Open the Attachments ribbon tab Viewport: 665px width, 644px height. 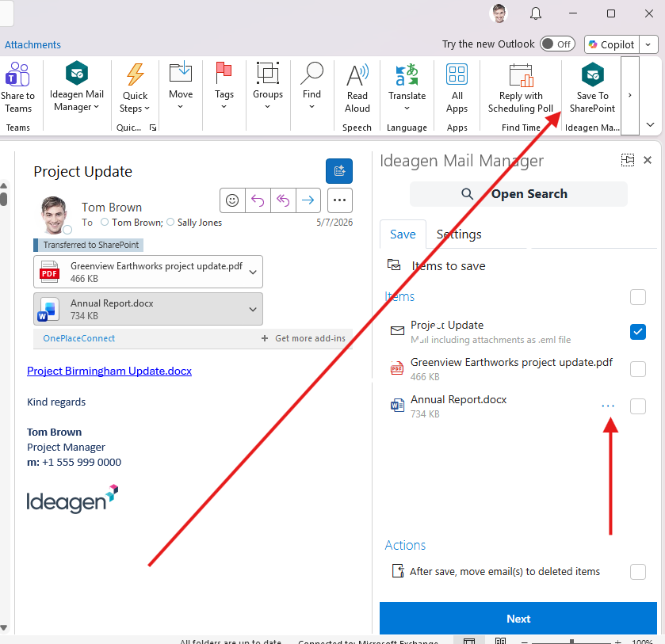32,44
